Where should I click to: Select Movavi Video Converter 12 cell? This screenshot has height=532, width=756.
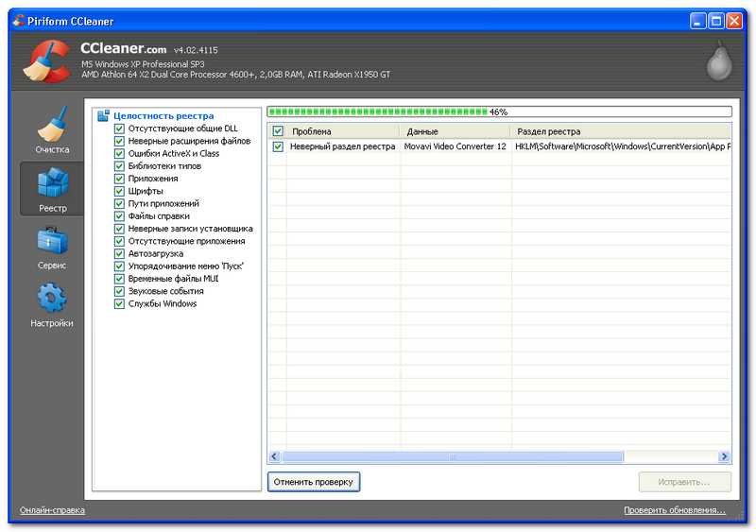click(x=455, y=146)
